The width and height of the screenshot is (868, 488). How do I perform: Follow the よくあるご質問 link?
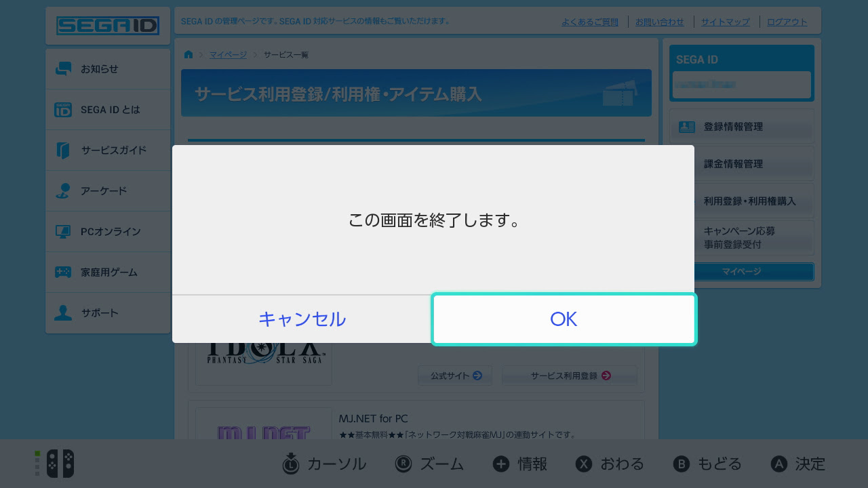point(590,22)
